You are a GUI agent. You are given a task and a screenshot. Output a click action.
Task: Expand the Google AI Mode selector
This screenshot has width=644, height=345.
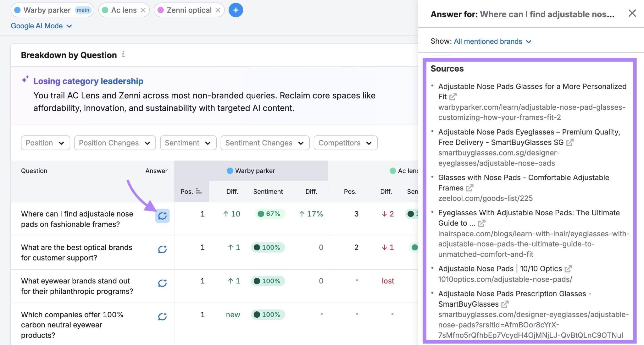(41, 26)
